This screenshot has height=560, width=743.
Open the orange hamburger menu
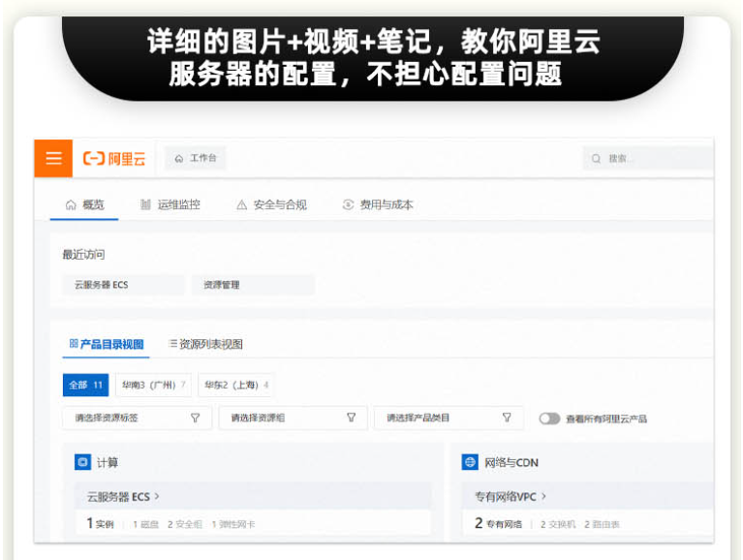(53, 158)
